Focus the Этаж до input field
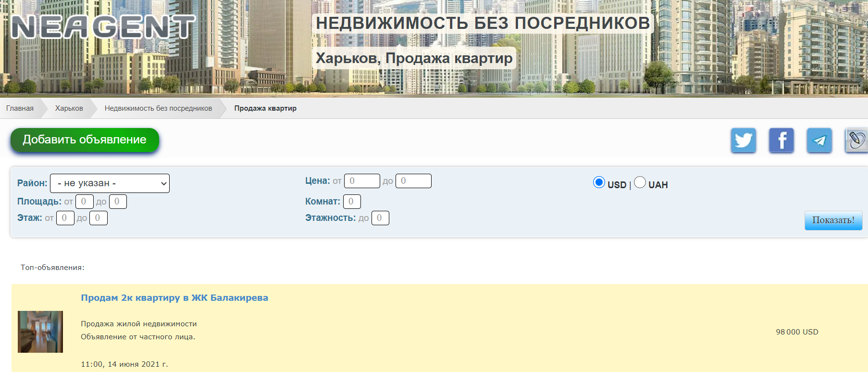The width and height of the screenshot is (868, 372). tap(98, 218)
